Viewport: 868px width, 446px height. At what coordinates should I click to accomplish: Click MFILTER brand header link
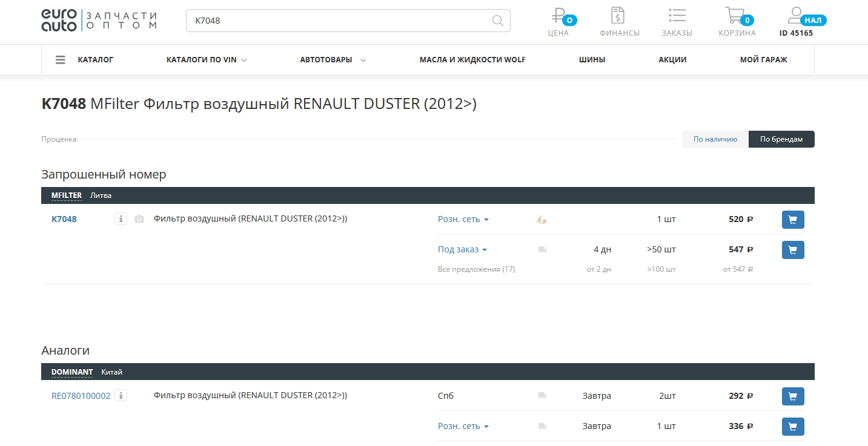(x=67, y=195)
